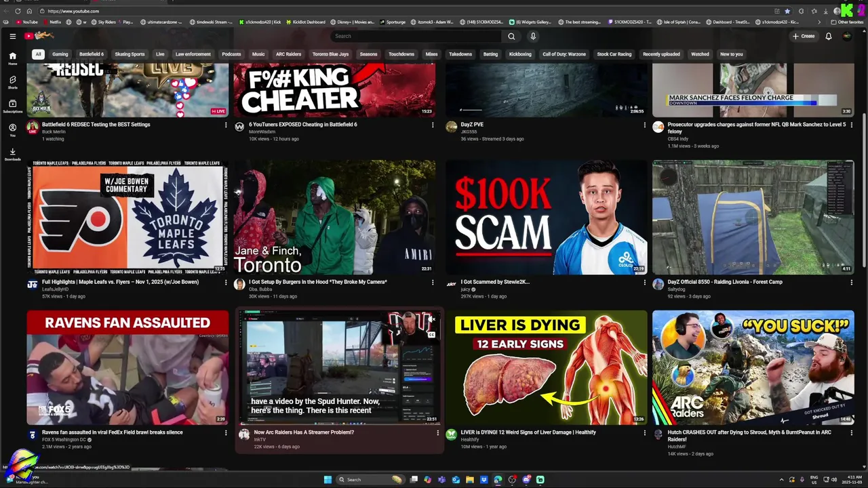
Task: Open more options for Burgers in the Hood video
Action: click(x=433, y=282)
